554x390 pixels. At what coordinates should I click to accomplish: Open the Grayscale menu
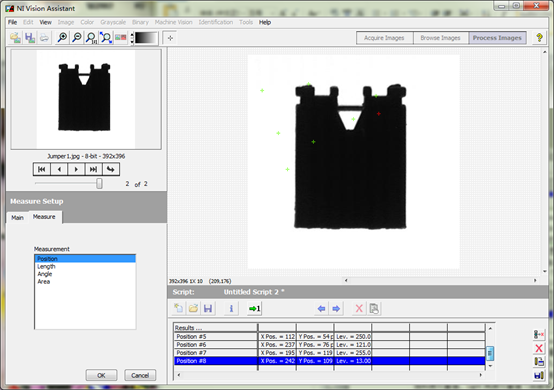tap(113, 22)
